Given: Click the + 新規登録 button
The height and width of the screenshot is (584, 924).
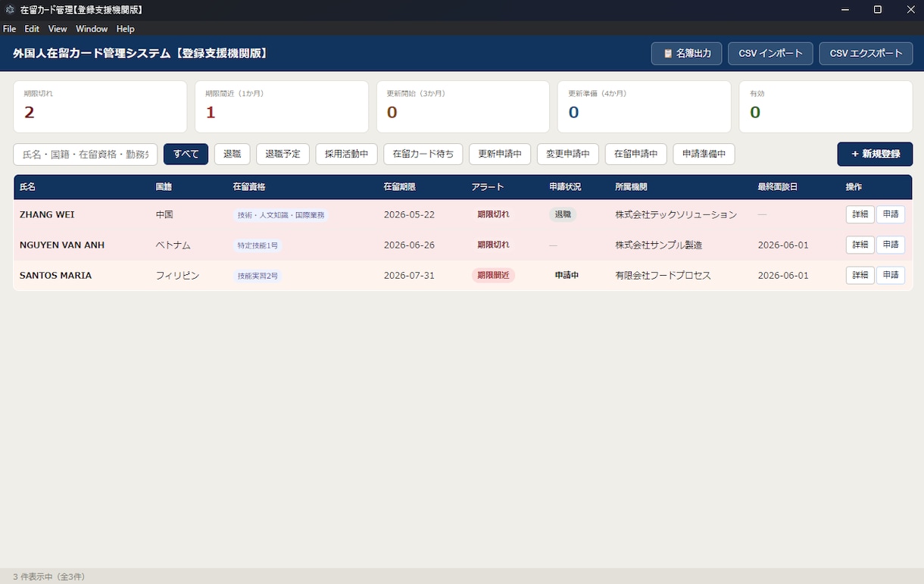Looking at the screenshot, I should (x=875, y=154).
